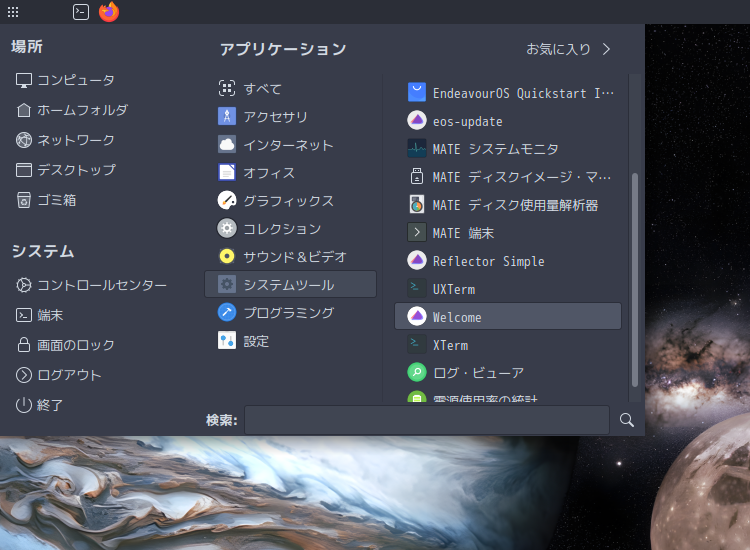Click "MATE ディスク使用量解析器" text
Screen dimensions: 750x550
tap(515, 205)
